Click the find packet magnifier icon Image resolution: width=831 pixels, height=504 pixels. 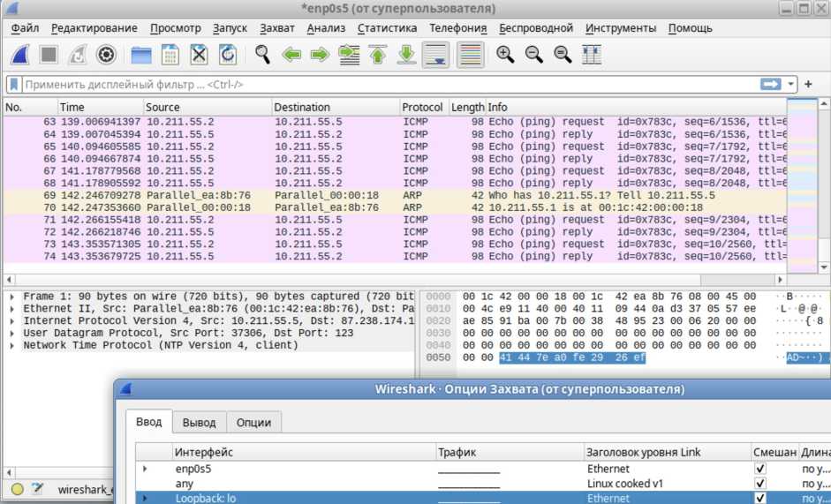(x=262, y=55)
